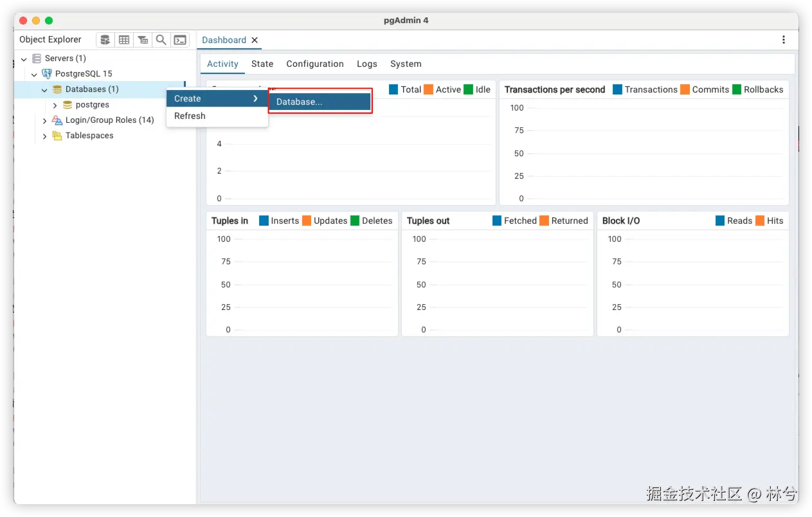
Task: Select Databases (1) tree row
Action: pos(92,89)
